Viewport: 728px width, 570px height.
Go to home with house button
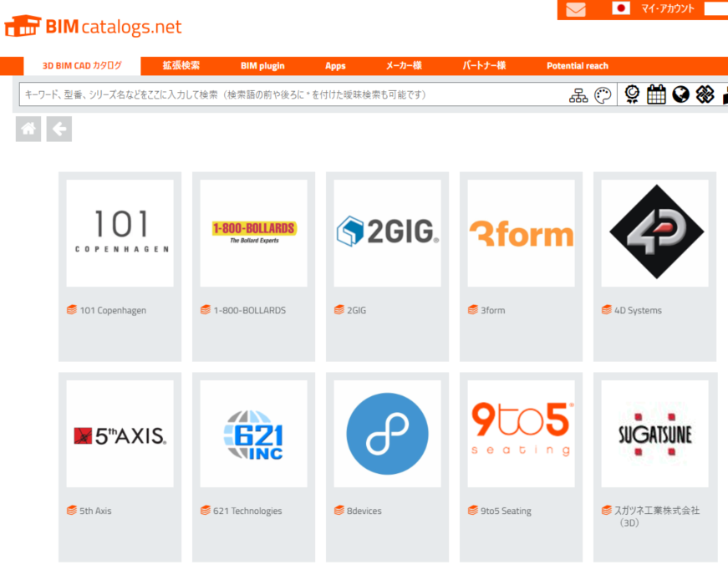pos(28,129)
